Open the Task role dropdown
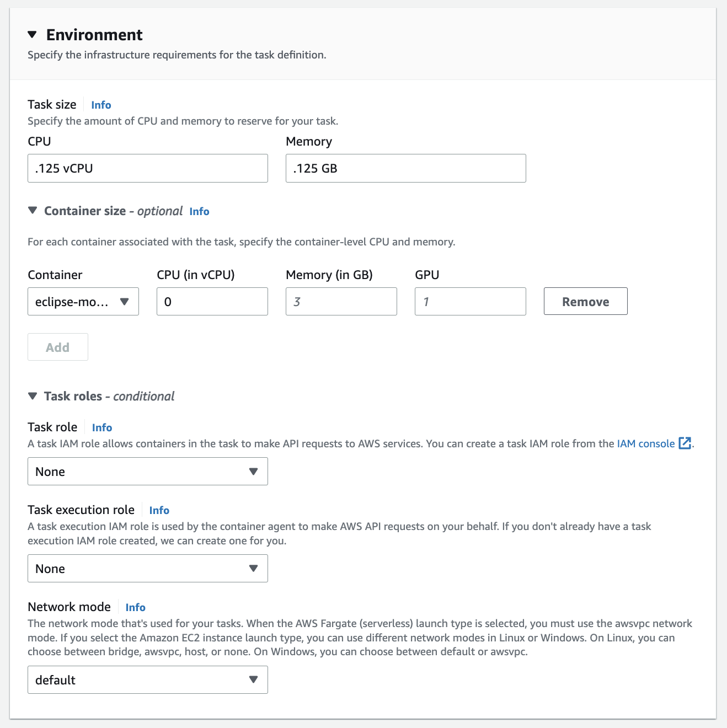Screen dimensions: 727x728 147,472
